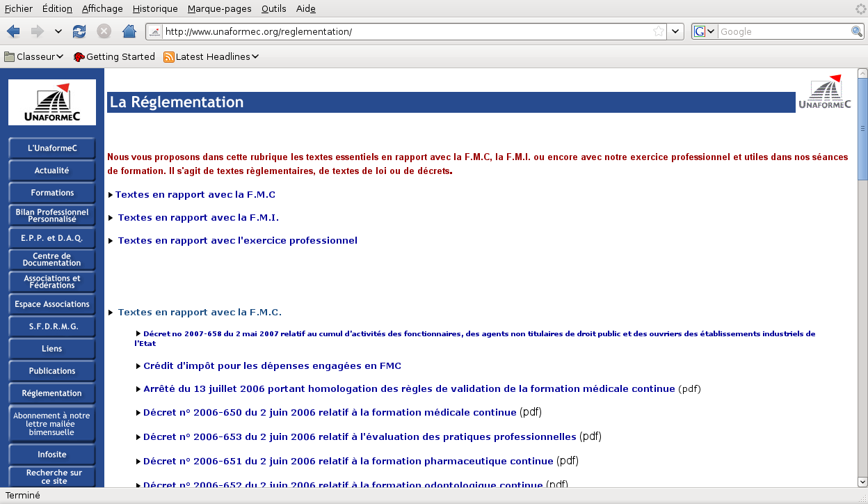The image size is (868, 504).
Task: Open the address bar URL history dropdown
Action: coord(675,31)
